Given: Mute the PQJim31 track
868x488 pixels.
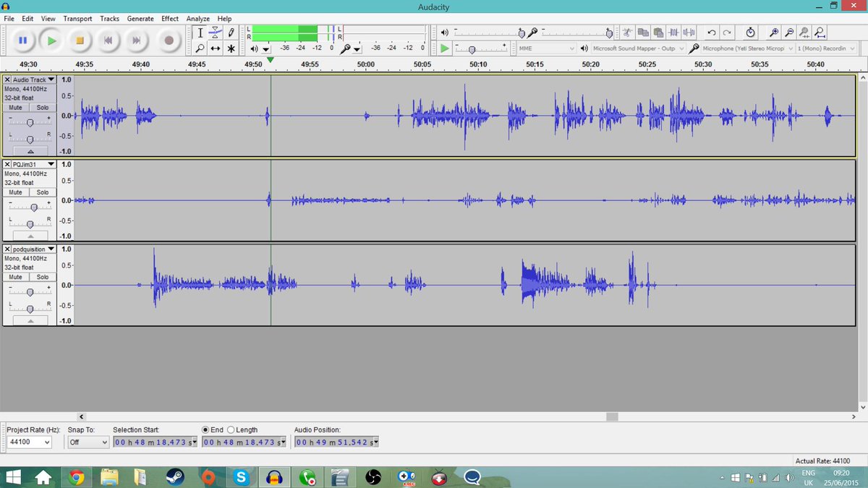Looking at the screenshot, I should pyautogui.click(x=16, y=192).
